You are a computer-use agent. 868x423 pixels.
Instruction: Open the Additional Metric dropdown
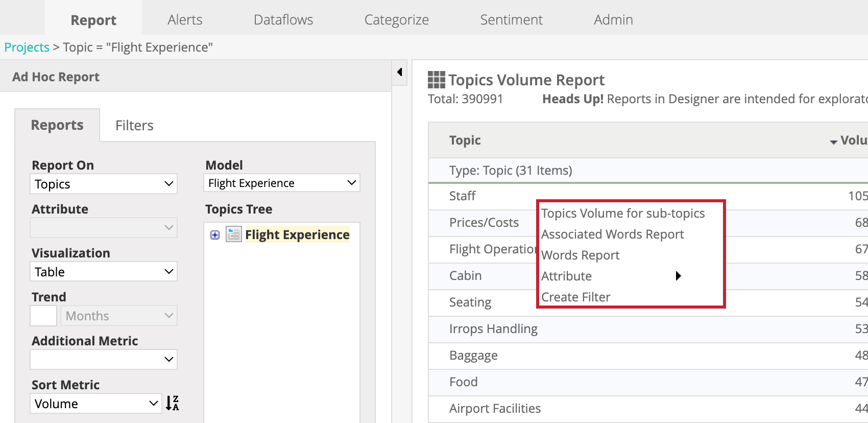(104, 359)
